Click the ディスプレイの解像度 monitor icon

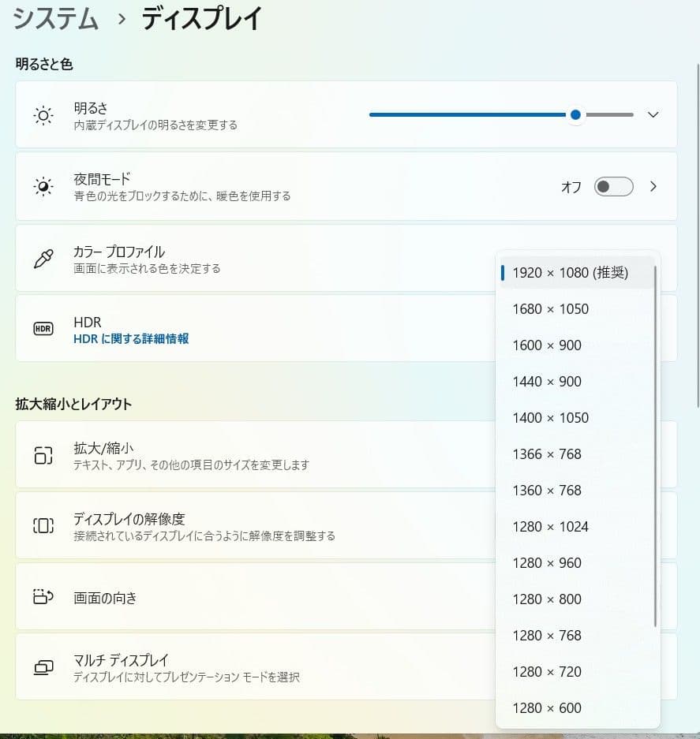[x=43, y=525]
